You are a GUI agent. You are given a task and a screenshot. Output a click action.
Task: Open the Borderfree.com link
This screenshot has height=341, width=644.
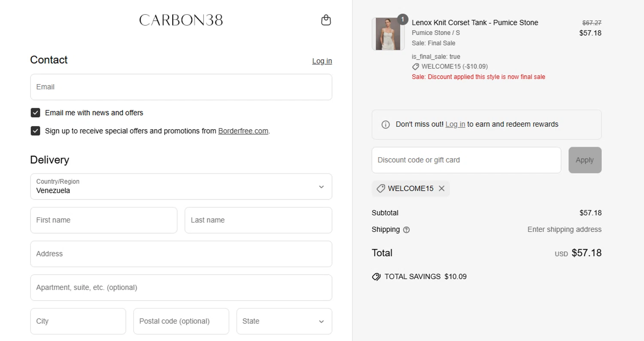point(243,131)
